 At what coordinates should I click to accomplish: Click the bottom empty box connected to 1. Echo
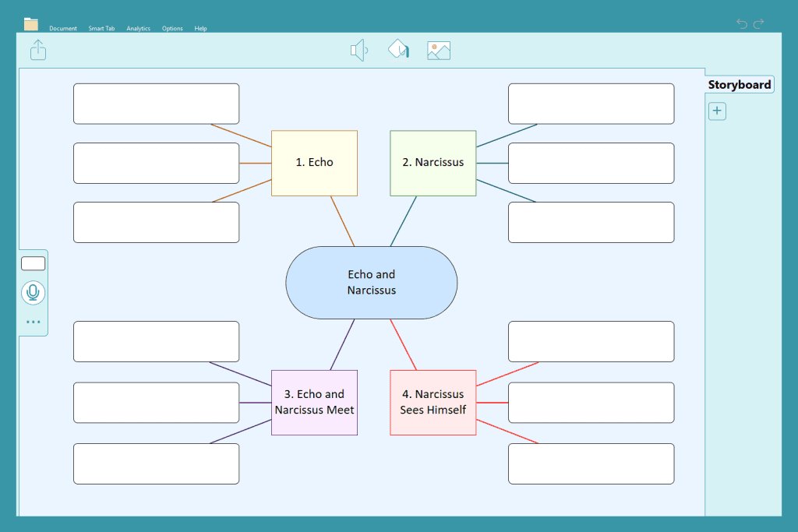pos(156,222)
